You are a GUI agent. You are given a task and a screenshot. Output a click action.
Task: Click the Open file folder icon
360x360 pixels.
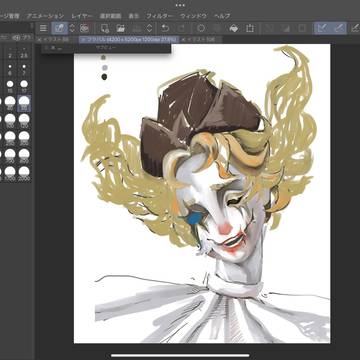pos(120,28)
